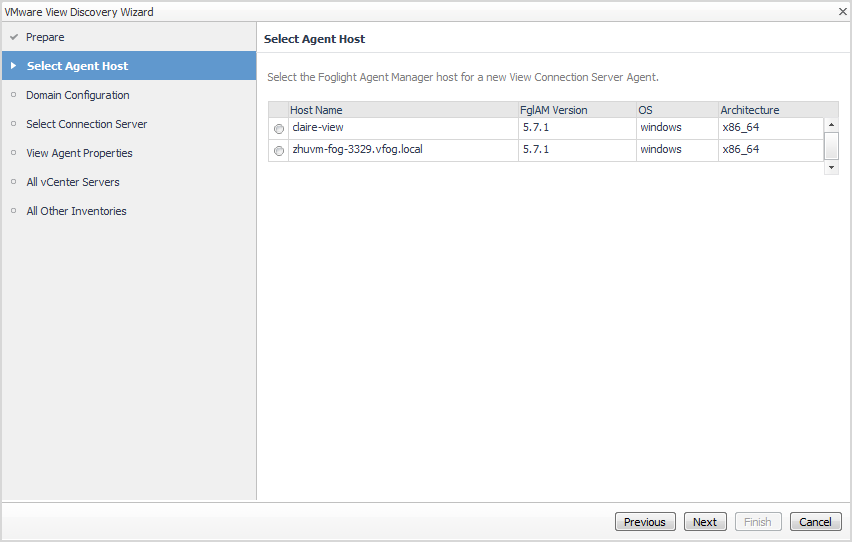The image size is (852, 542).
Task: Click the Previous button
Action: pyautogui.click(x=645, y=522)
